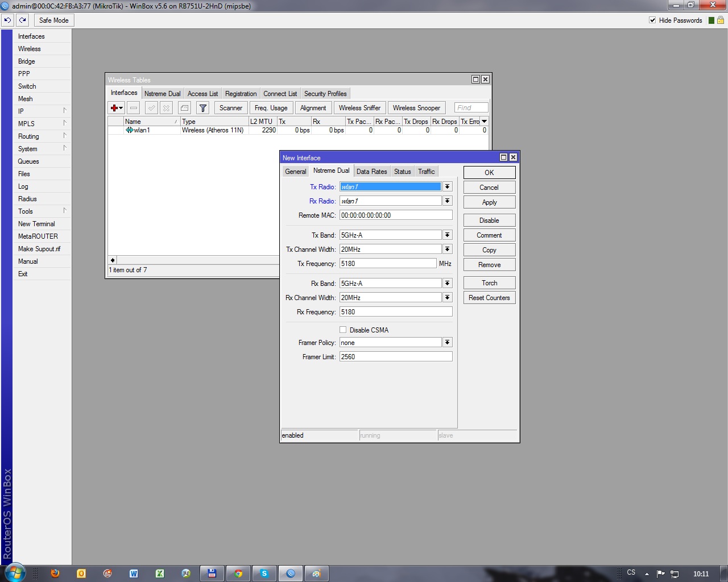Image resolution: width=728 pixels, height=582 pixels.
Task: Open the Tx Channel Width dropdown
Action: click(x=448, y=249)
